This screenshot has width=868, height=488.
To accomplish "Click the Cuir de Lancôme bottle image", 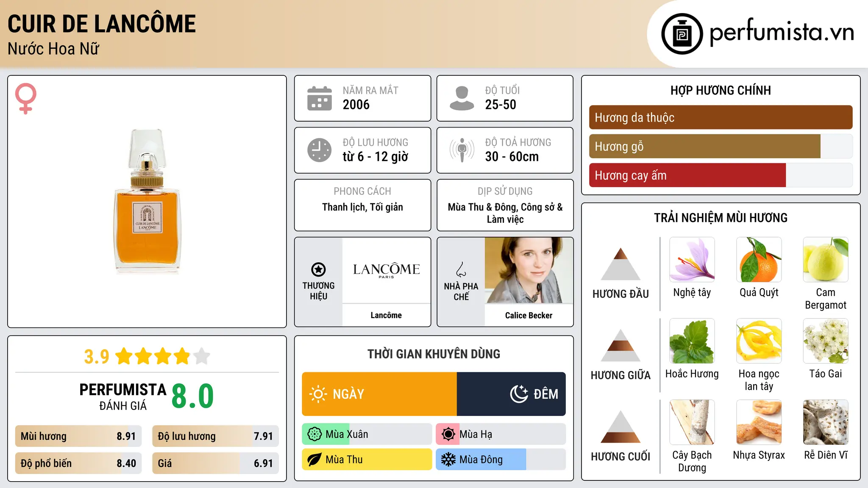I will tap(147, 201).
